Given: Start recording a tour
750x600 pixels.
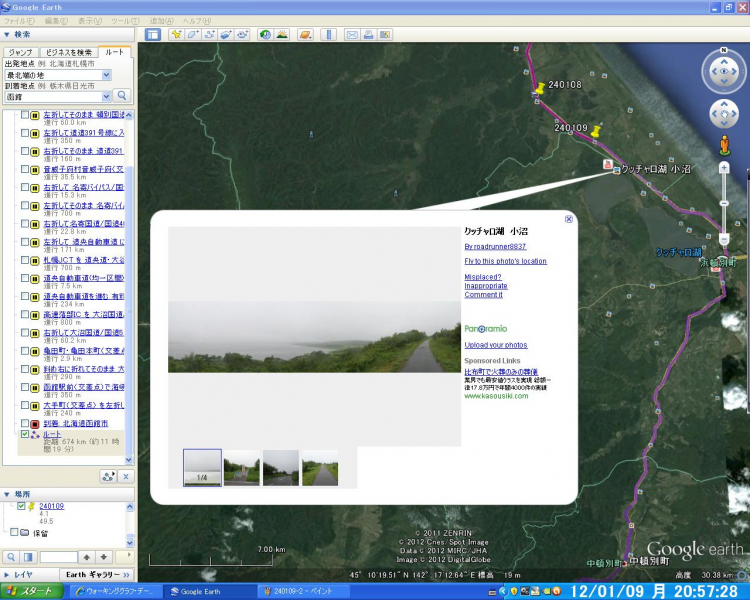Looking at the screenshot, I should (243, 34).
